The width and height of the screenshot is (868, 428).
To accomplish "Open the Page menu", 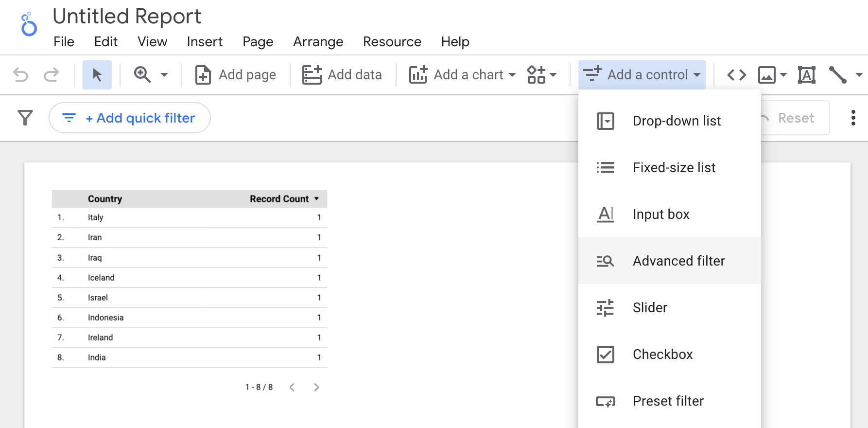I will 258,42.
